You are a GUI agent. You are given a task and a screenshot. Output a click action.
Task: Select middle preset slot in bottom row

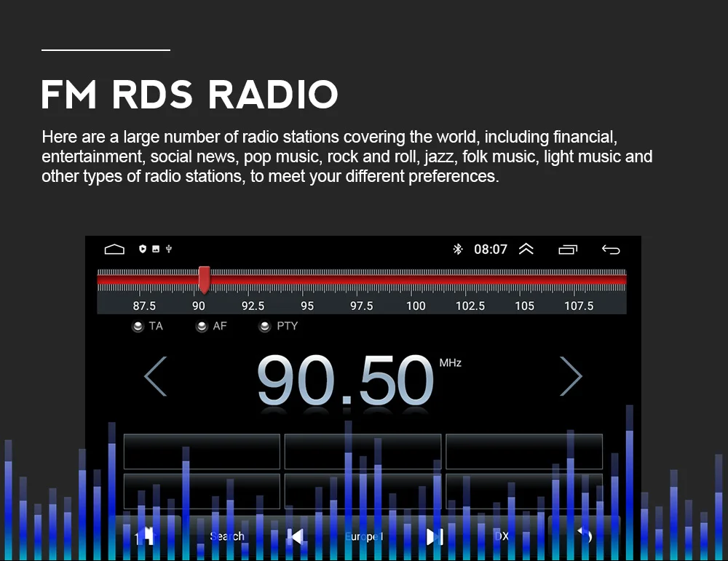(x=363, y=491)
